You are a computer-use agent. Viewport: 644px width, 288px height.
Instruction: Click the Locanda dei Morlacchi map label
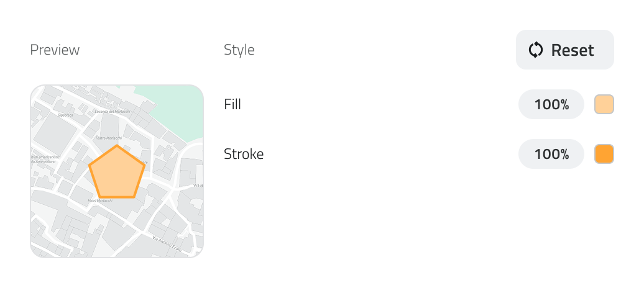click(x=112, y=112)
